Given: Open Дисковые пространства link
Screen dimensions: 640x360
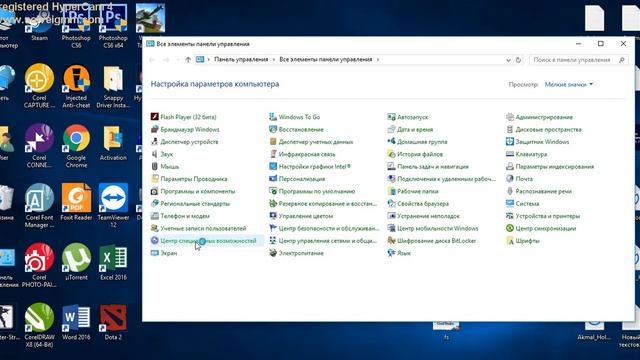Looking at the screenshot, I should pos(549,129).
